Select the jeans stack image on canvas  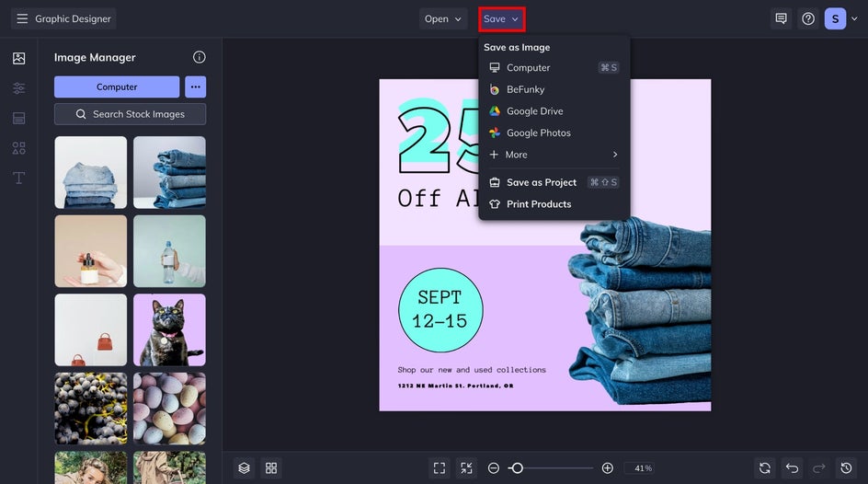click(x=639, y=311)
